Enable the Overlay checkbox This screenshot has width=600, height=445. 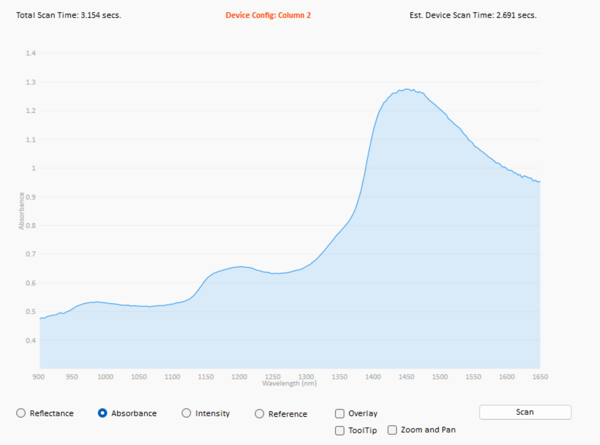tap(340, 413)
